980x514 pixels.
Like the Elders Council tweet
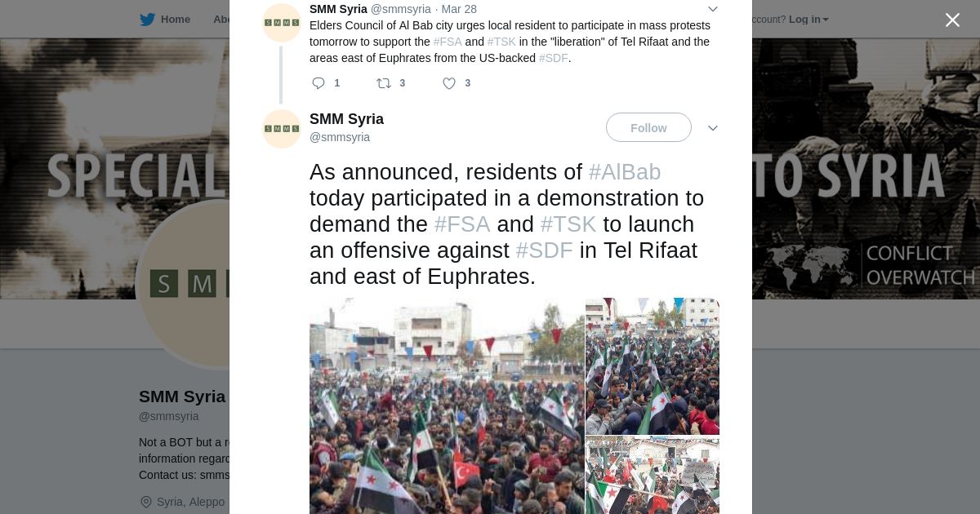click(x=449, y=83)
